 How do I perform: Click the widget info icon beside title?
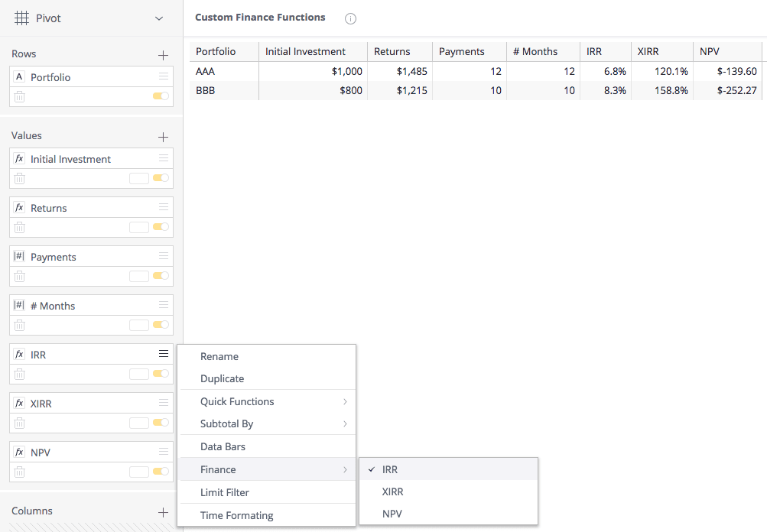[x=350, y=18]
